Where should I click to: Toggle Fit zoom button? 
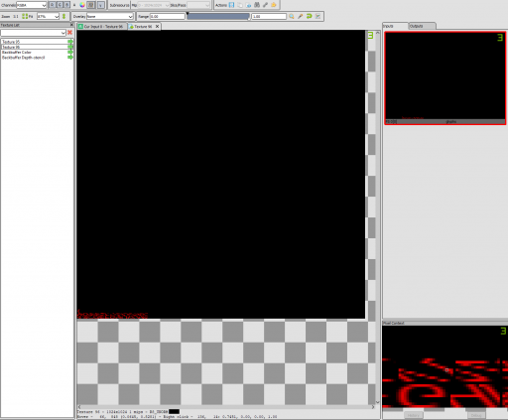point(28,16)
